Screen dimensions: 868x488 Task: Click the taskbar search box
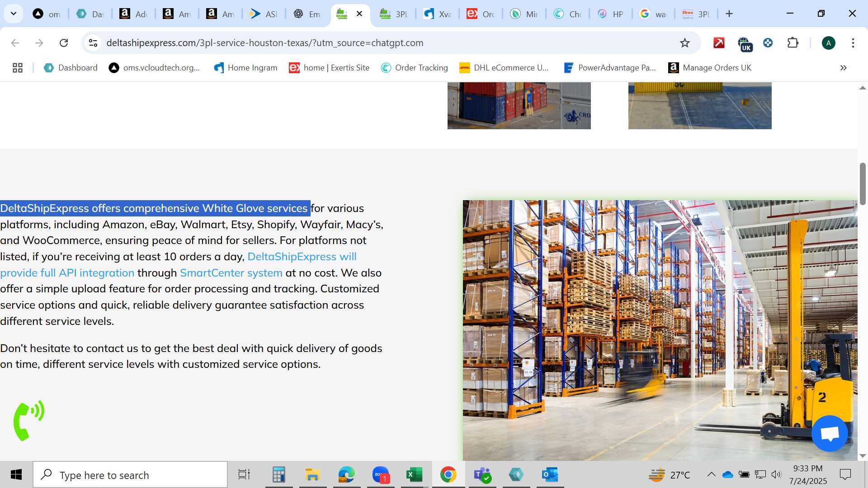pyautogui.click(x=130, y=475)
